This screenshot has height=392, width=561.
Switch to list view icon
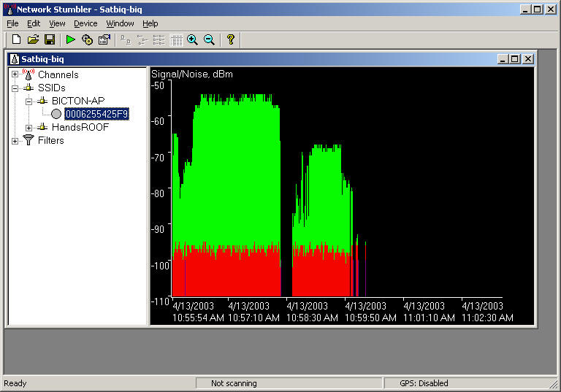pos(159,39)
